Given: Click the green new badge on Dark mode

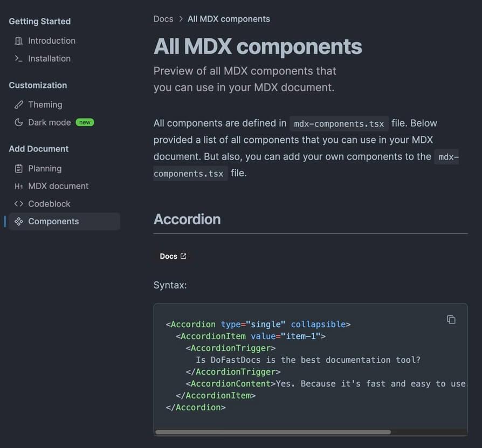Looking at the screenshot, I should tap(85, 122).
